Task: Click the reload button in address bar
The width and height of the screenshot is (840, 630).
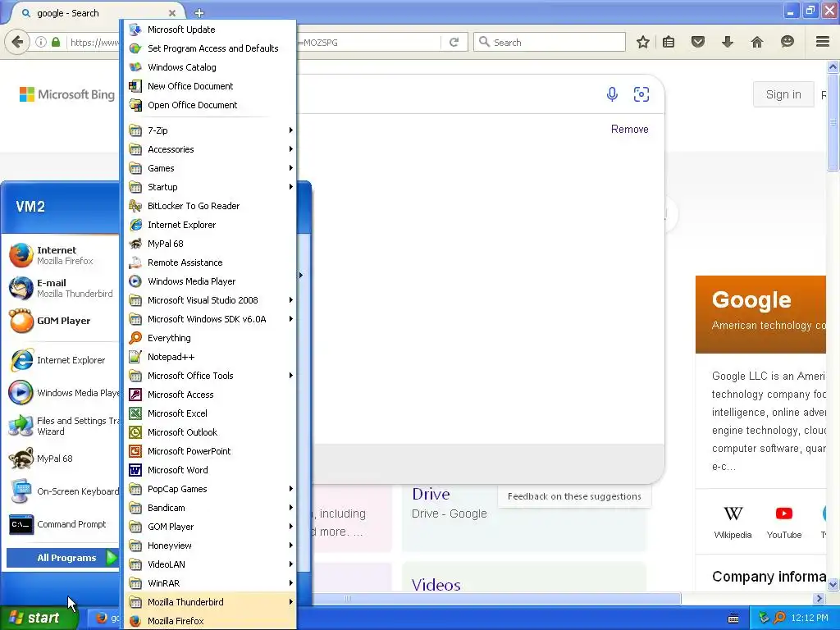Action: [x=454, y=43]
